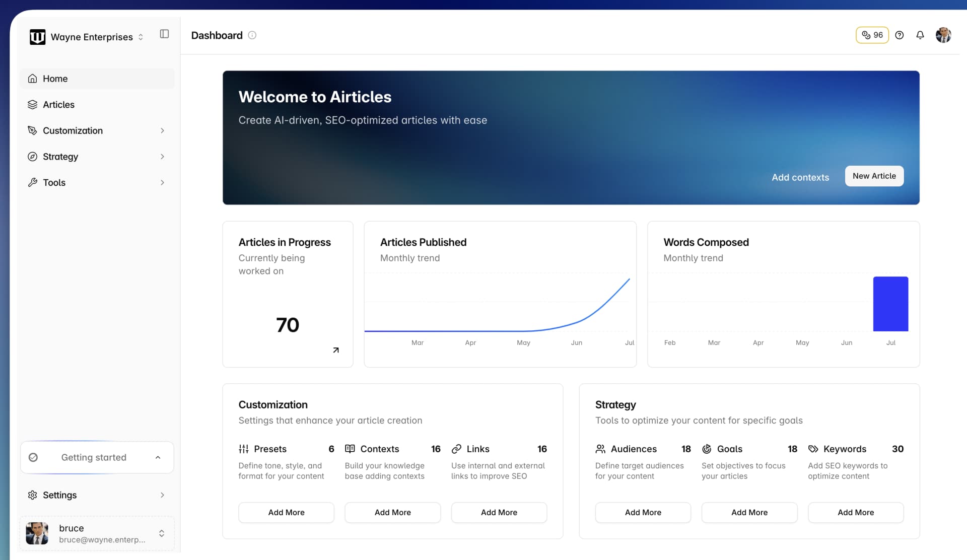This screenshot has height=560, width=967.
Task: Open the credits counter showing 96
Action: pyautogui.click(x=872, y=35)
